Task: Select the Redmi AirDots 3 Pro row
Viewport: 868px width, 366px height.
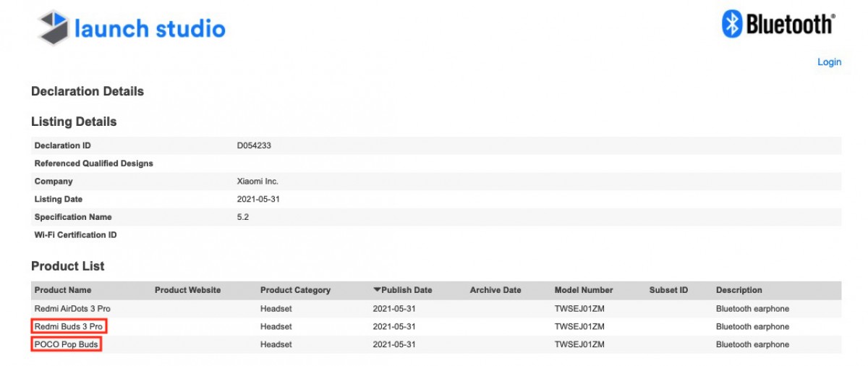Action: tap(436, 309)
